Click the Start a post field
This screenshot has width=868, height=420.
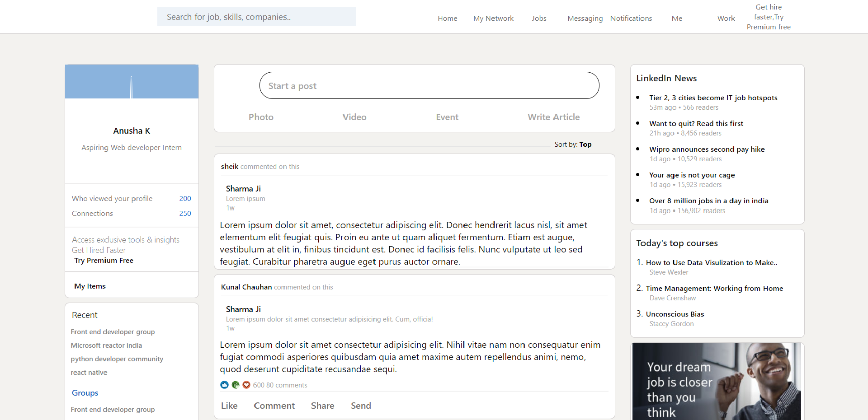coord(429,85)
